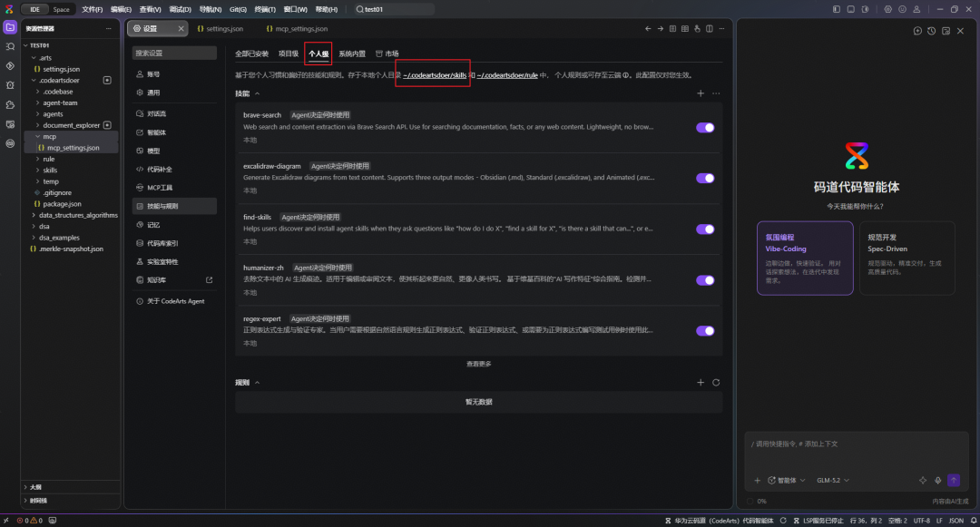The image size is (980, 527).
Task: Click the plus attach icon in chat input
Action: (758, 480)
